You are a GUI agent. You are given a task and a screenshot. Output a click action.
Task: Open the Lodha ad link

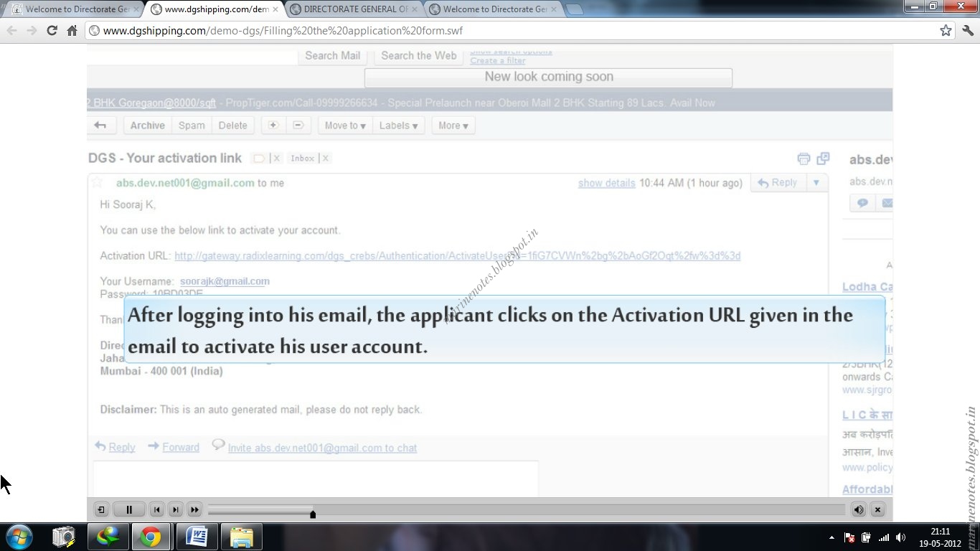[x=867, y=287]
